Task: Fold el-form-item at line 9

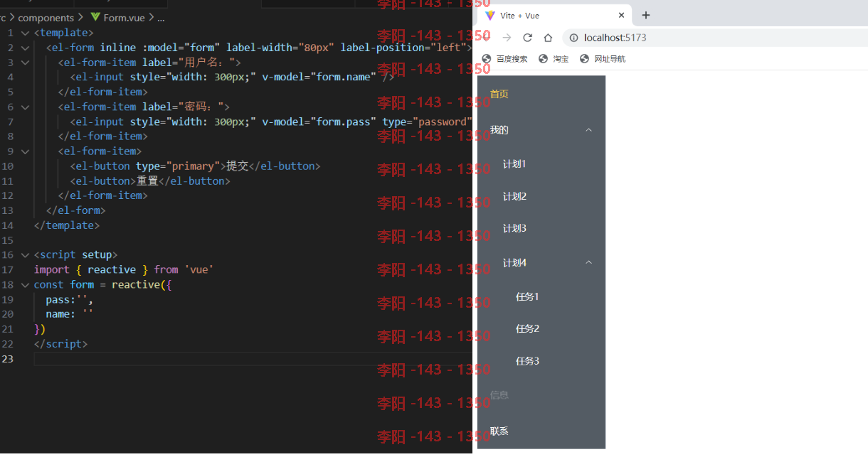Action: [25, 151]
